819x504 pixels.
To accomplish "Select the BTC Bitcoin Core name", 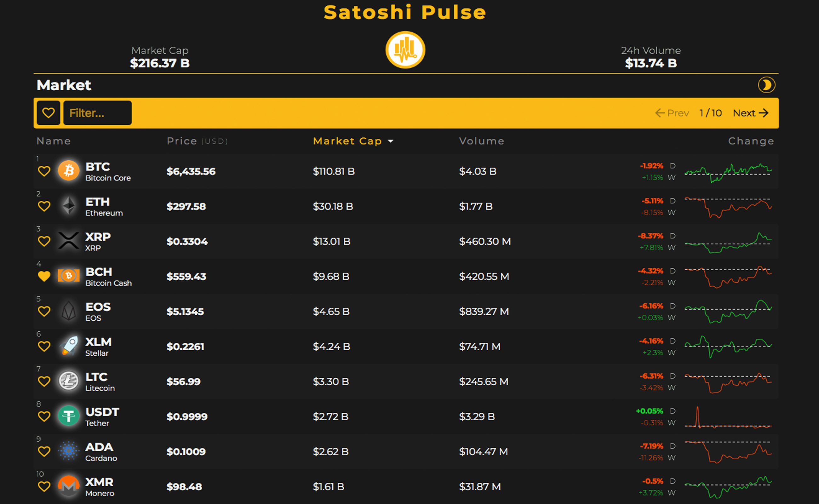I will (108, 171).
